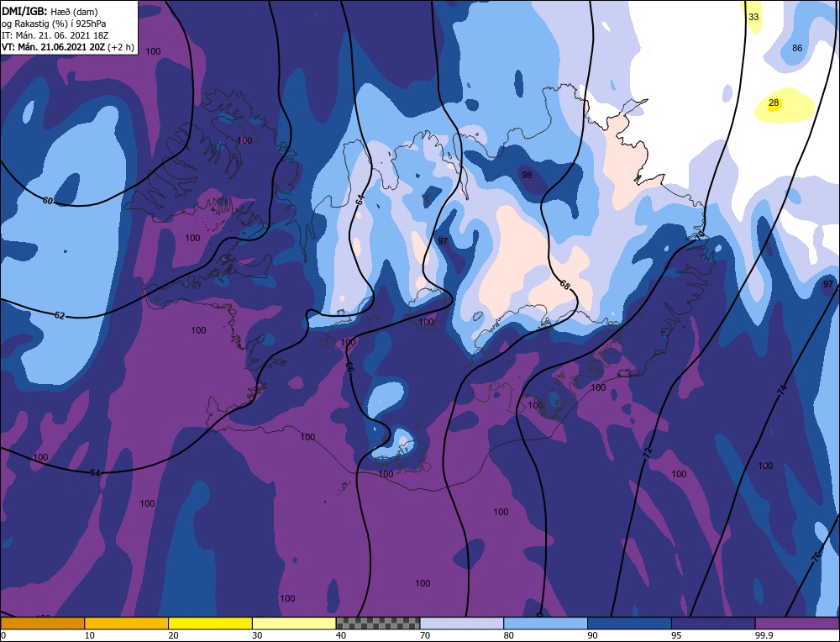The width and height of the screenshot is (840, 642).
Task: Click the '74' contour line label
Action: (781, 390)
